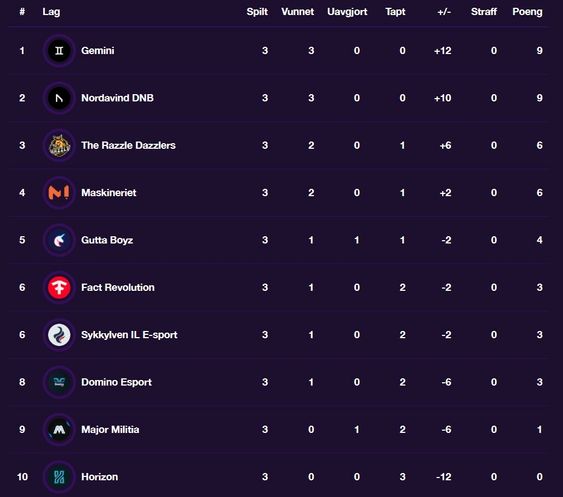Image resolution: width=563 pixels, height=497 pixels.
Task: Click the Nordavind DNB team logo
Action: coord(59,98)
